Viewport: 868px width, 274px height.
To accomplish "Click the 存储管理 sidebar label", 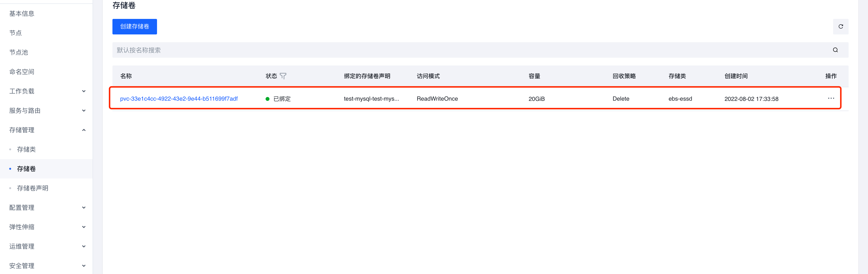I will (22, 130).
